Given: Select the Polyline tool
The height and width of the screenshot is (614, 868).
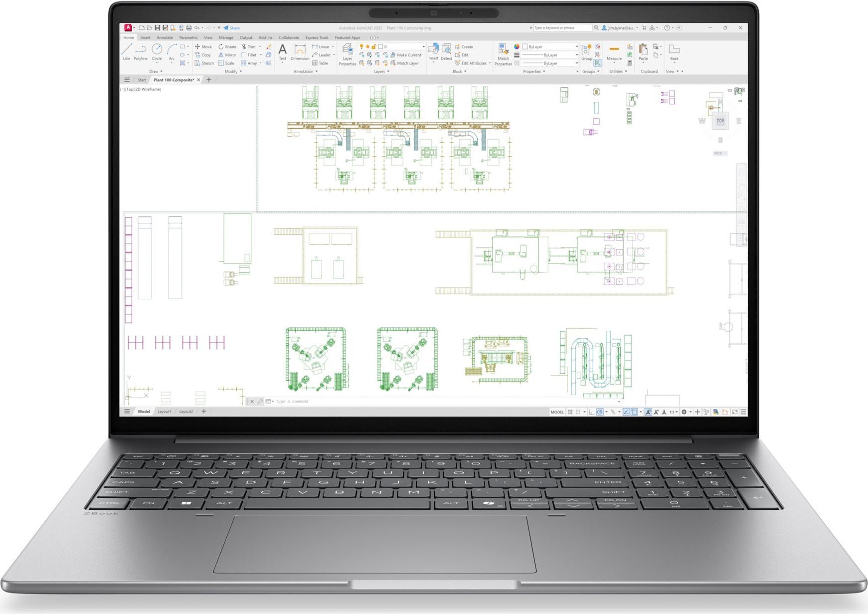Looking at the screenshot, I should 141,52.
